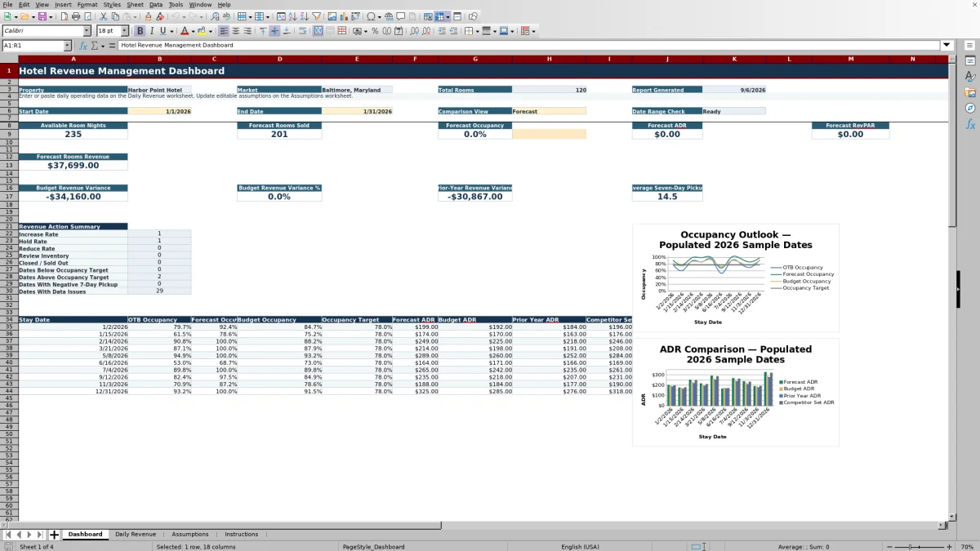Toggle Bold formatting
This screenshot has width=980, height=551.
[x=140, y=31]
